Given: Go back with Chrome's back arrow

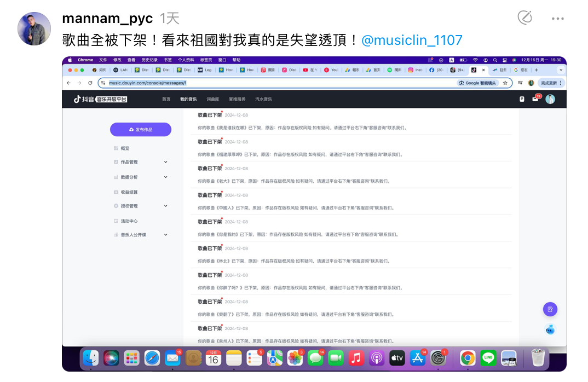Looking at the screenshot, I should click(68, 83).
